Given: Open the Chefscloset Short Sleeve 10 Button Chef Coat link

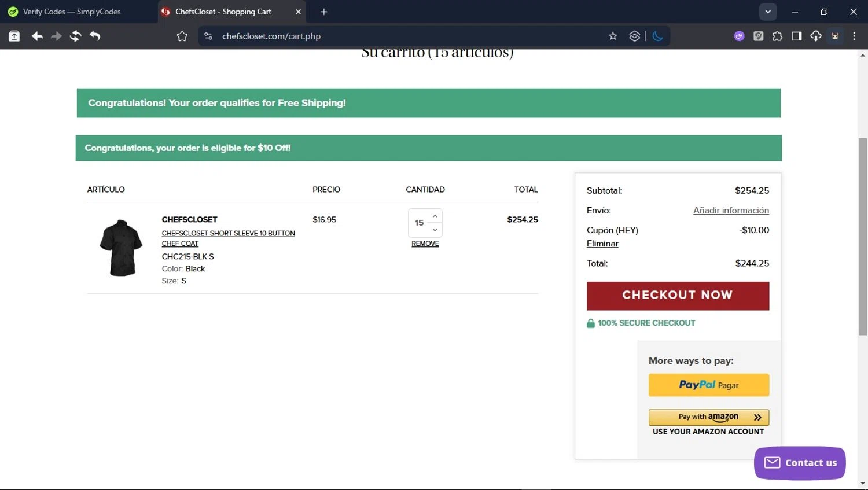Looking at the screenshot, I should point(228,238).
